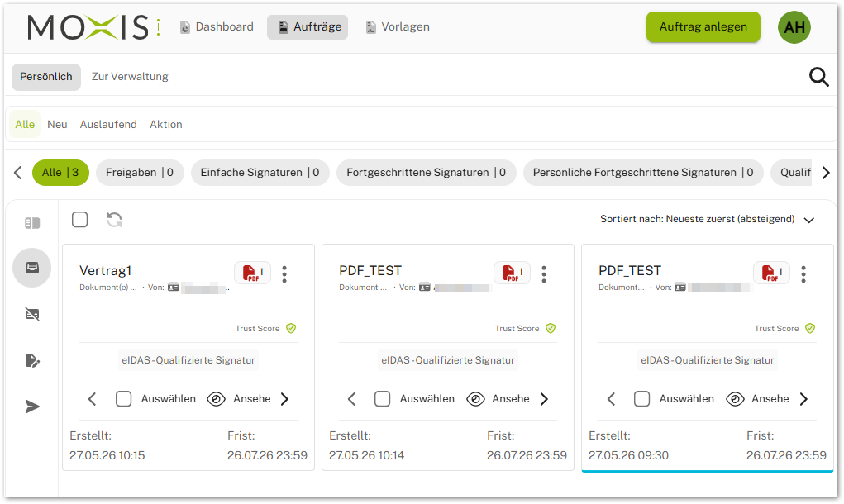Filter by Freigaben | 0 chip

(140, 173)
